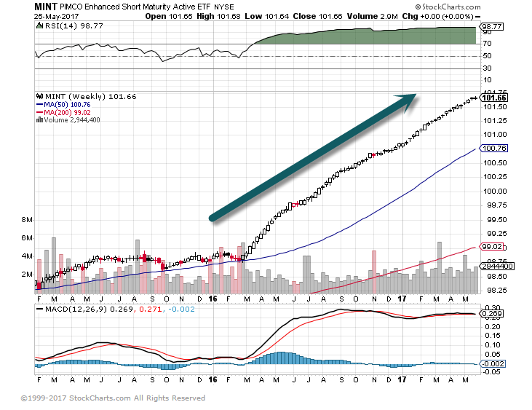The image size is (532, 410).
Task: Click the 100.76 blue moving average tag
Action: click(x=494, y=149)
